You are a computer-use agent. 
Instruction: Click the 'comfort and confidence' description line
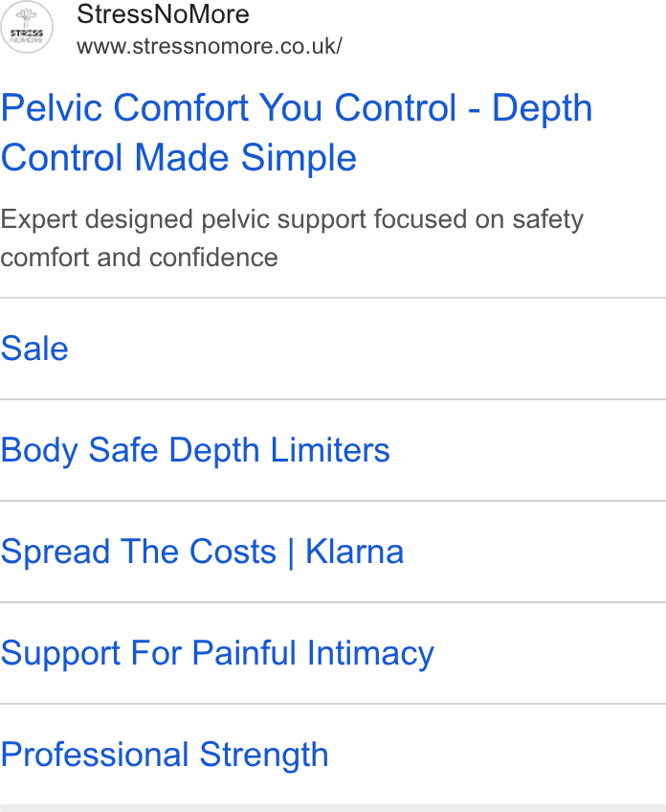coord(139,258)
